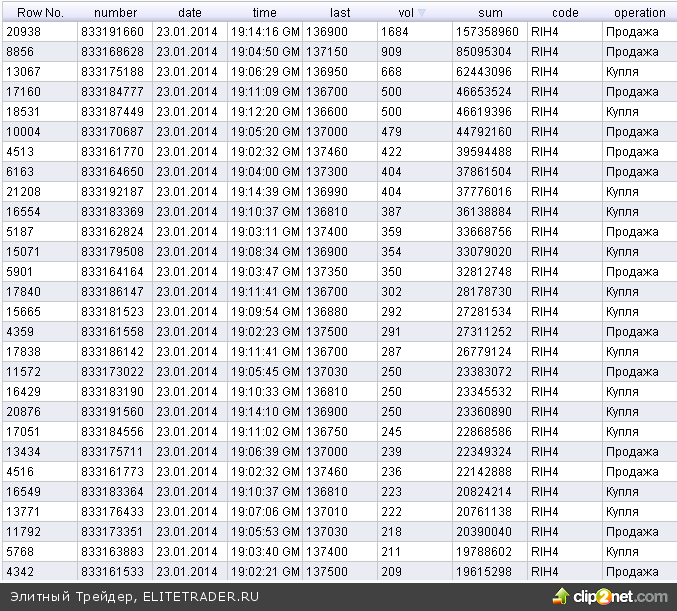Screen dimensions: 677x611
Task: Click the operation column header
Action: coord(640,13)
